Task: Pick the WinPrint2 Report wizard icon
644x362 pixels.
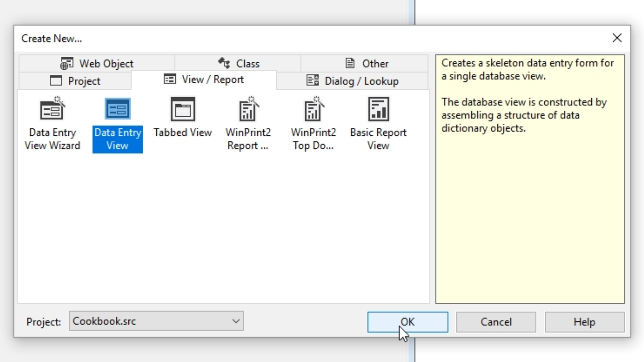Action: coord(248,109)
